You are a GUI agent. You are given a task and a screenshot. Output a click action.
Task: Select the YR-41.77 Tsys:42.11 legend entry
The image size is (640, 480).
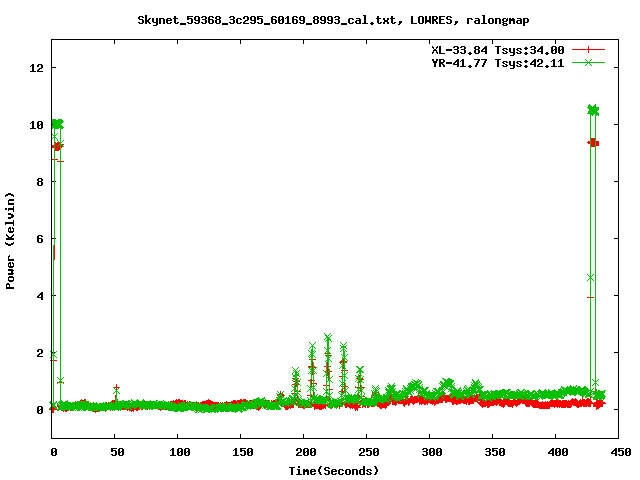(498, 63)
